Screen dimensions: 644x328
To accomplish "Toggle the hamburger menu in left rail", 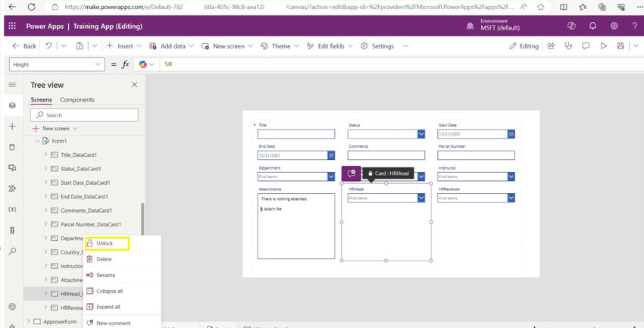I will [12, 85].
